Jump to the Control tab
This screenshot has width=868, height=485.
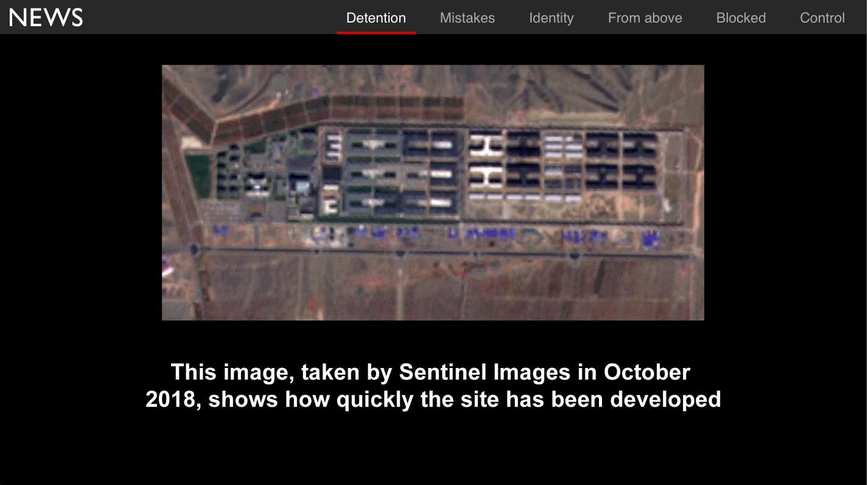822,18
